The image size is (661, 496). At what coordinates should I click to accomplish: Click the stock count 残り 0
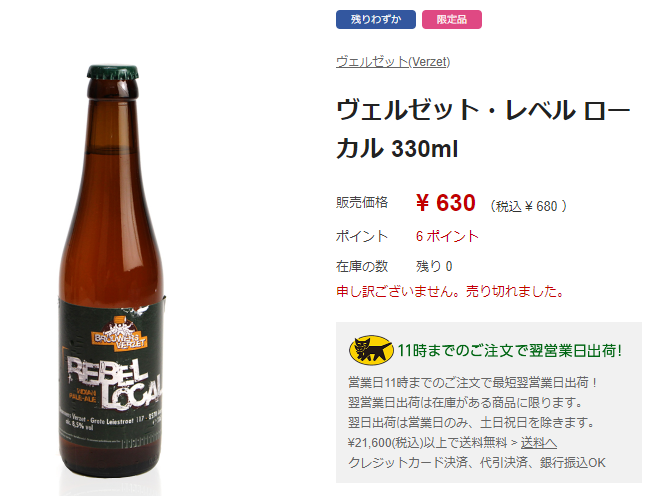(434, 266)
